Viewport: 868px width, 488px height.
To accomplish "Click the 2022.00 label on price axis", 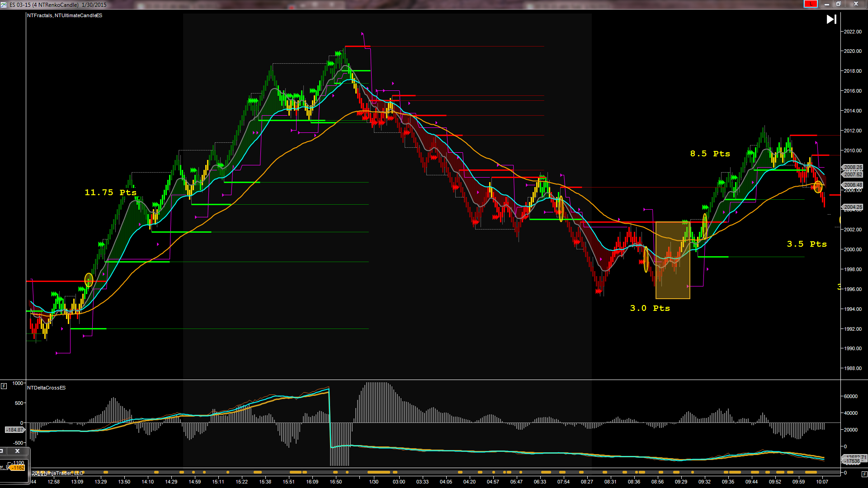I will click(853, 32).
